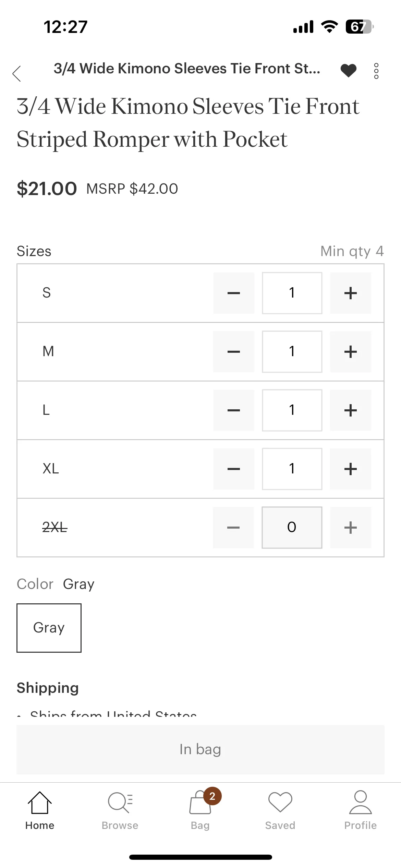Open the Profile tab

pos(361,811)
